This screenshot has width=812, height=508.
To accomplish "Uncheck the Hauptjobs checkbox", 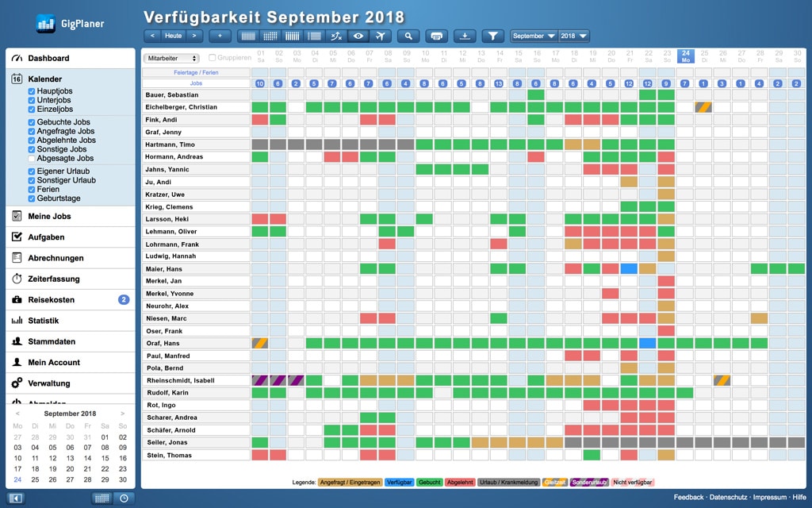I will [31, 91].
